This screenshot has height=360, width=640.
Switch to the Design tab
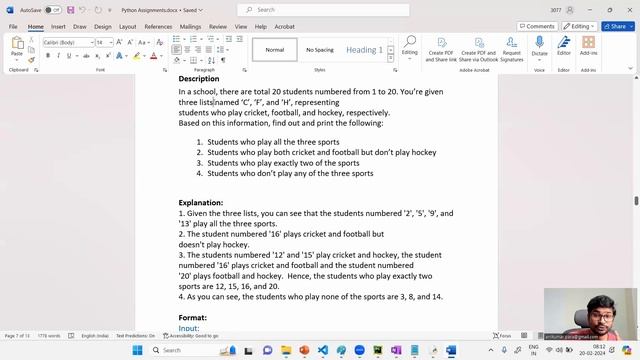click(102, 27)
